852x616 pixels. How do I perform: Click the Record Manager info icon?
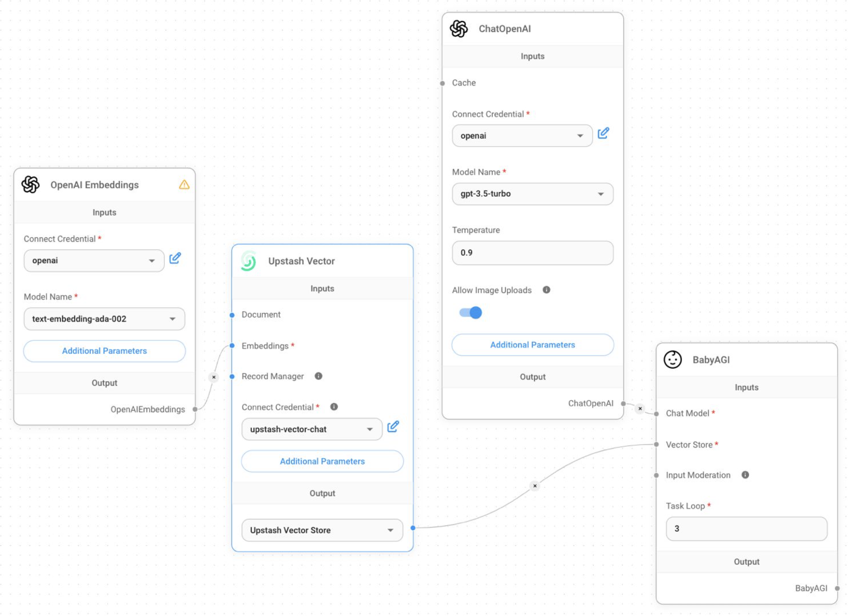[318, 376]
